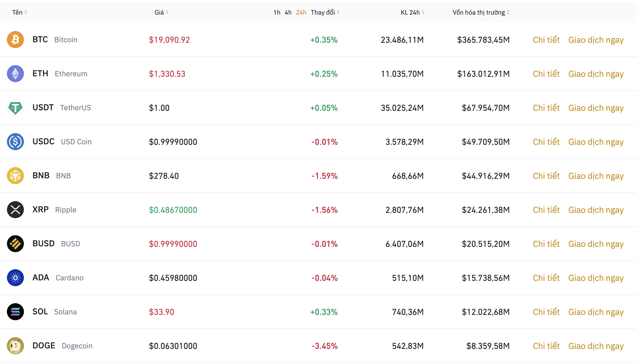644x363 pixels.
Task: Click the Cardano name label
Action: click(69, 278)
